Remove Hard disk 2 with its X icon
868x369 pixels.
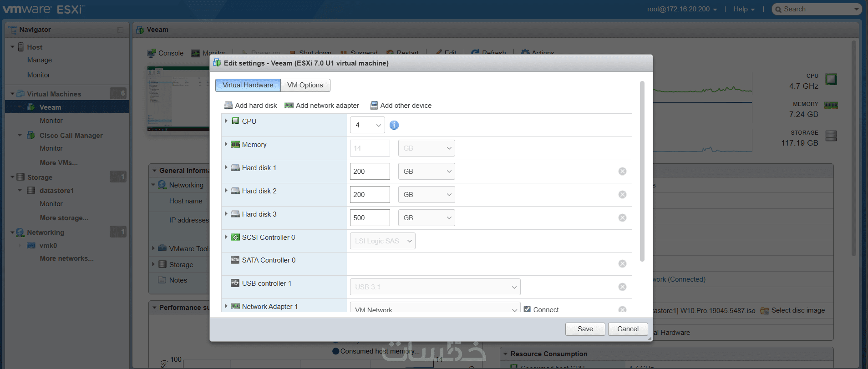pos(622,195)
